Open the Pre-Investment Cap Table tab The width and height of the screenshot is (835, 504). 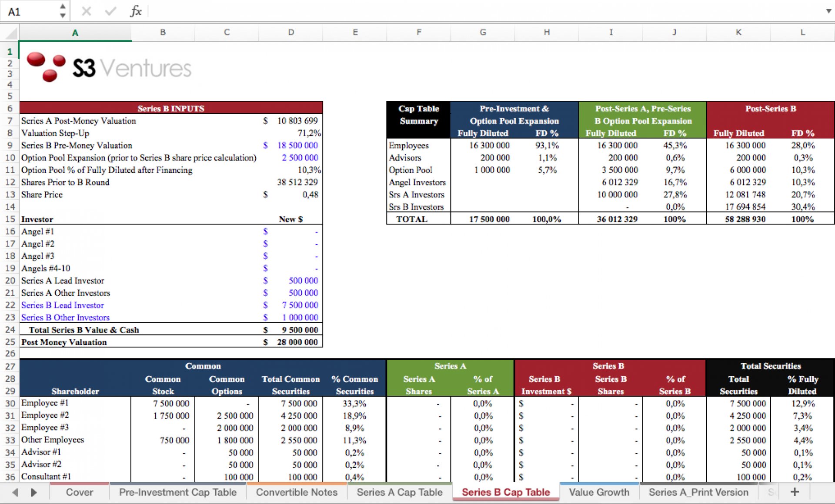178,492
